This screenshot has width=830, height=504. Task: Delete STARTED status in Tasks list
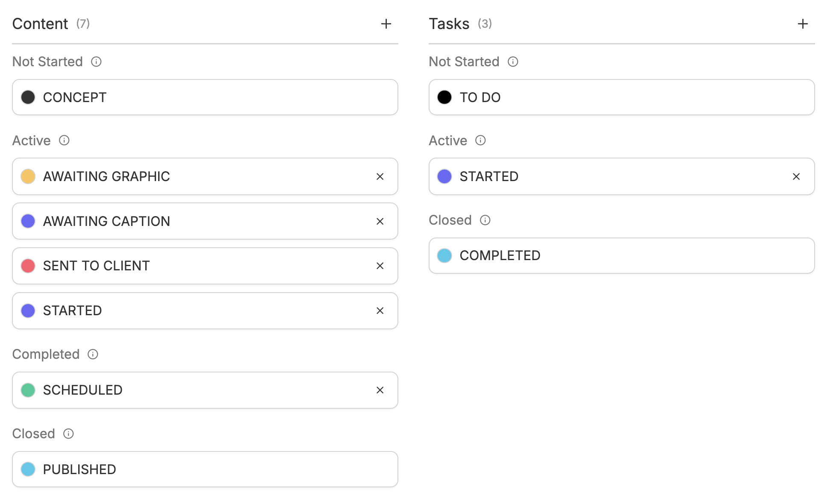click(x=796, y=177)
